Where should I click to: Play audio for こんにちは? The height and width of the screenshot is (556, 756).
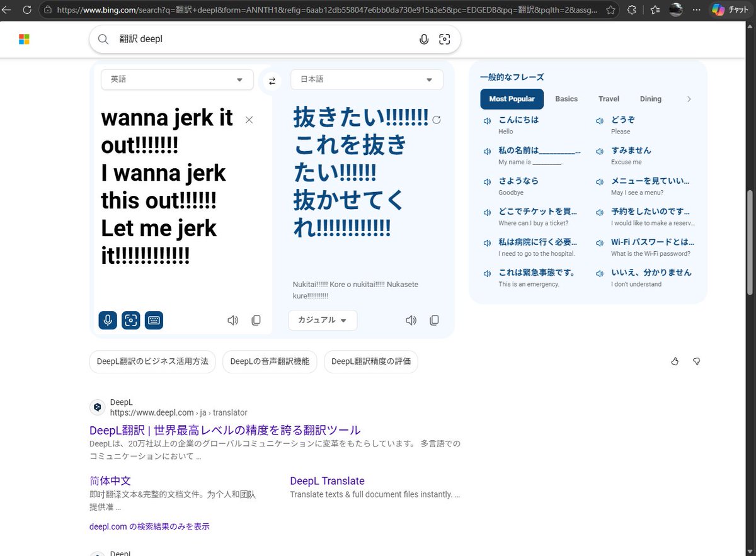click(x=487, y=121)
